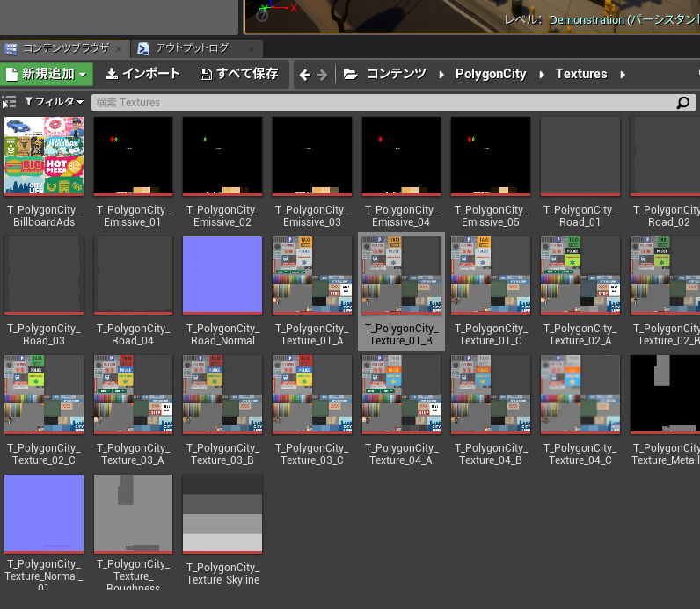Image resolution: width=700 pixels, height=609 pixels.
Task: Click the magnifier search icon
Action: [x=683, y=103]
